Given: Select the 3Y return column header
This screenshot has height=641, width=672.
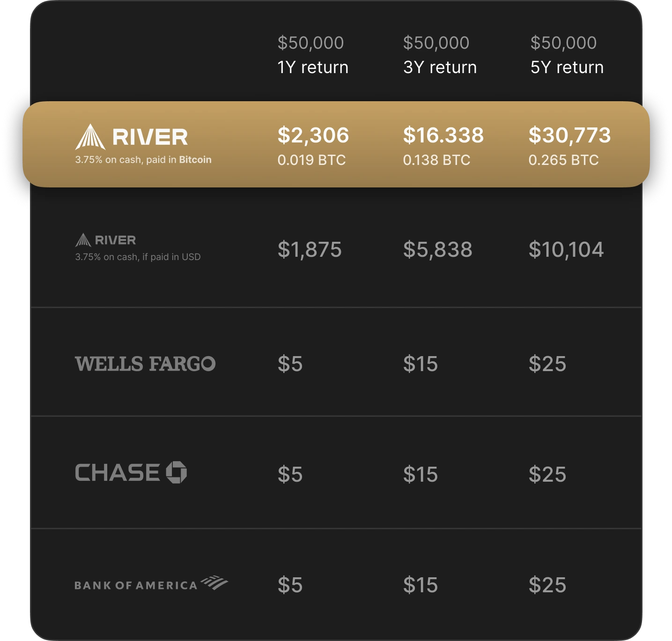Looking at the screenshot, I should [440, 55].
